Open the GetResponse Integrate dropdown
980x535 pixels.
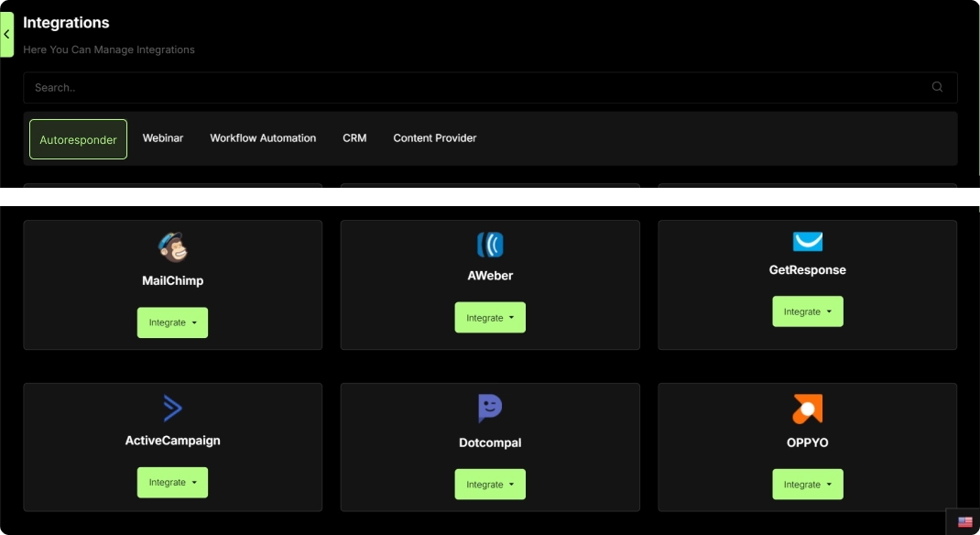point(808,311)
